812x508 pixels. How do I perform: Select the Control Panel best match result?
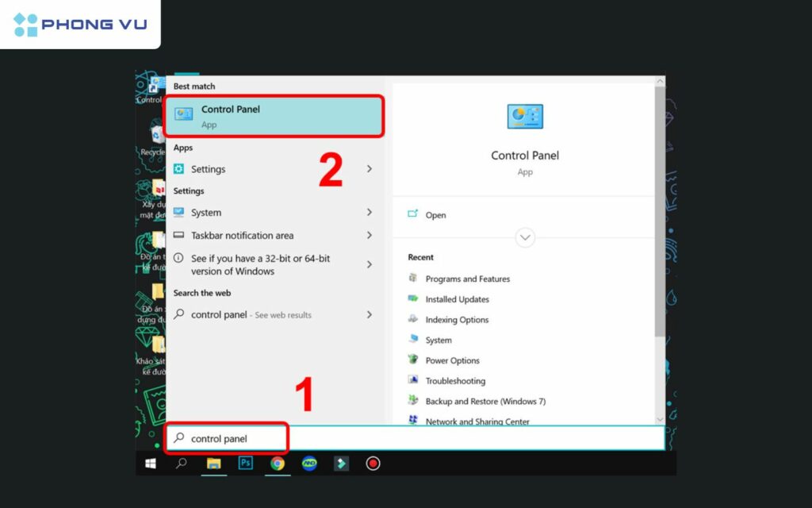coord(274,116)
